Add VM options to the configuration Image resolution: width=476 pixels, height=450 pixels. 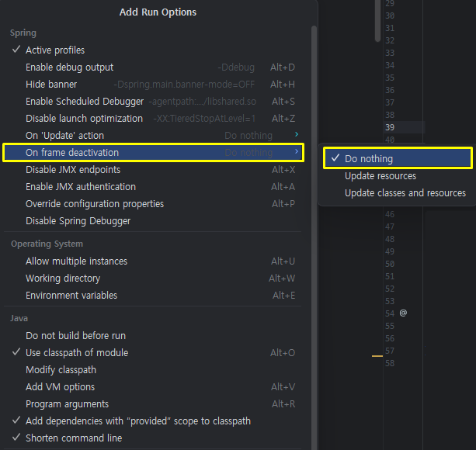point(153,387)
